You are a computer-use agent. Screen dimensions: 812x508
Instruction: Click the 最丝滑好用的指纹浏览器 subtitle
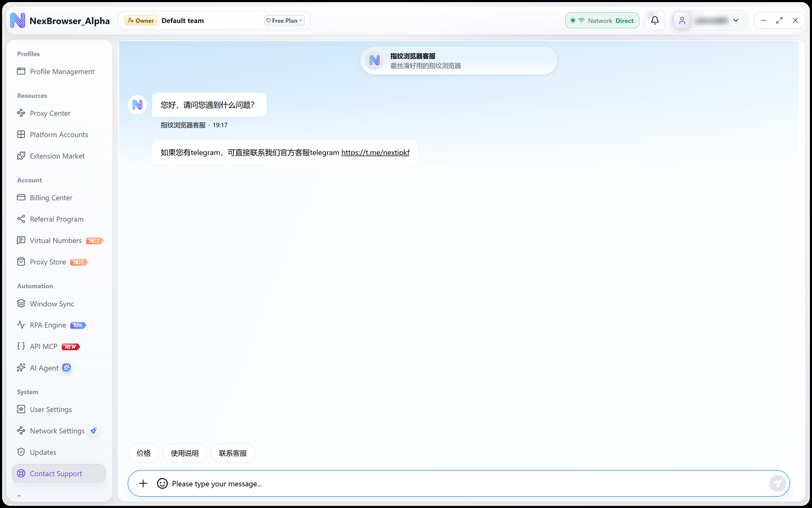pos(426,66)
